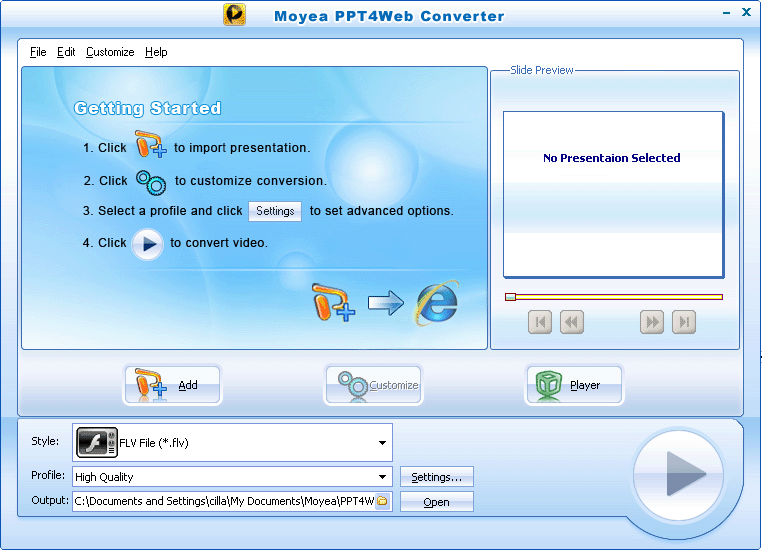Click the large PowerPoint import icon beside arrow

point(333,302)
